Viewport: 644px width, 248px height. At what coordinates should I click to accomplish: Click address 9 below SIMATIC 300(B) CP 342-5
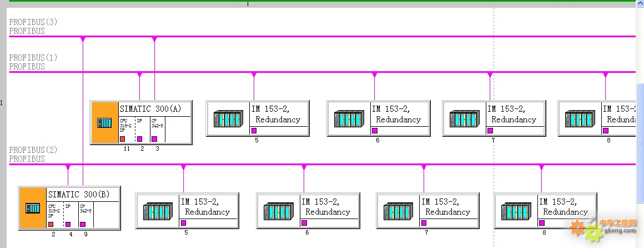pyautogui.click(x=85, y=235)
